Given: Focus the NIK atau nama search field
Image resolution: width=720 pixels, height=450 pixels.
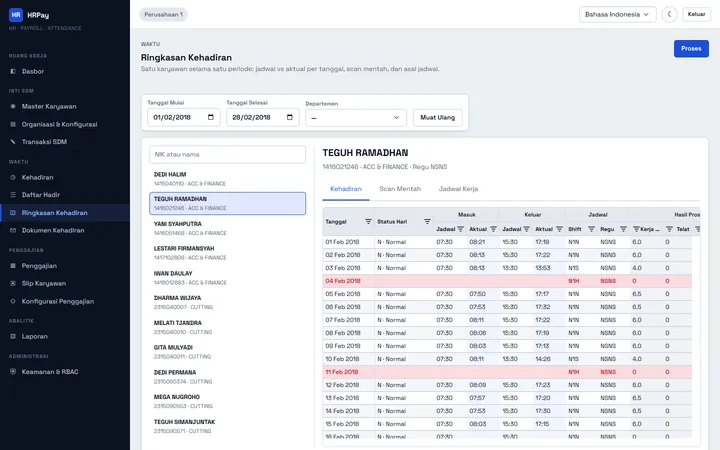Looking at the screenshot, I should (x=227, y=154).
